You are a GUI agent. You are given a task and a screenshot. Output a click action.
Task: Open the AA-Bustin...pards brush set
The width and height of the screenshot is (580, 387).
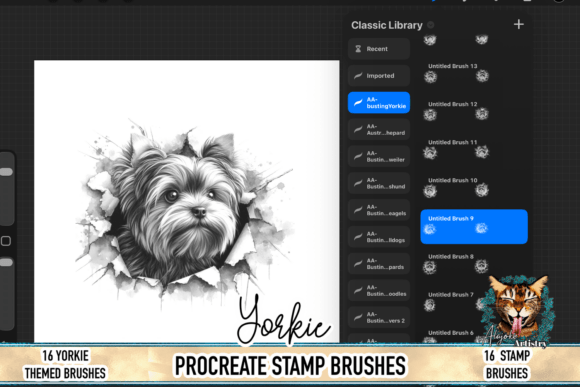pos(379,263)
